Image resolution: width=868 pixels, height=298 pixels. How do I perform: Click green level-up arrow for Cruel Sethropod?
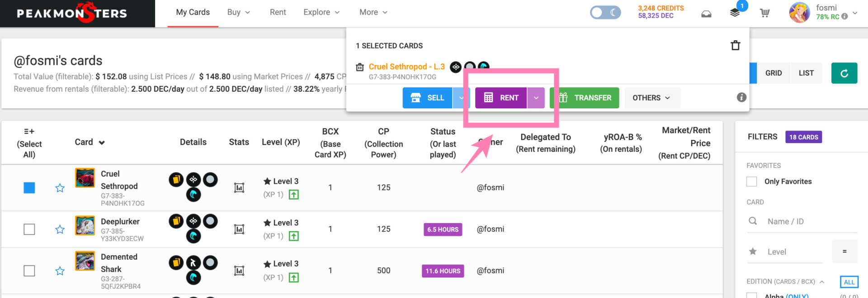coord(294,195)
